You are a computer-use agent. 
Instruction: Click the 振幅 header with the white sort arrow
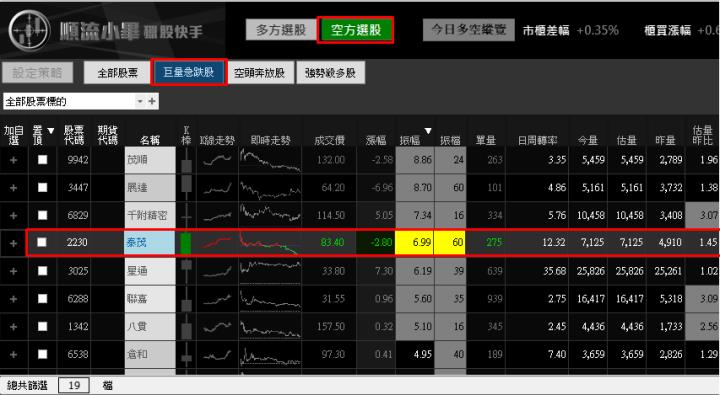coord(415,136)
